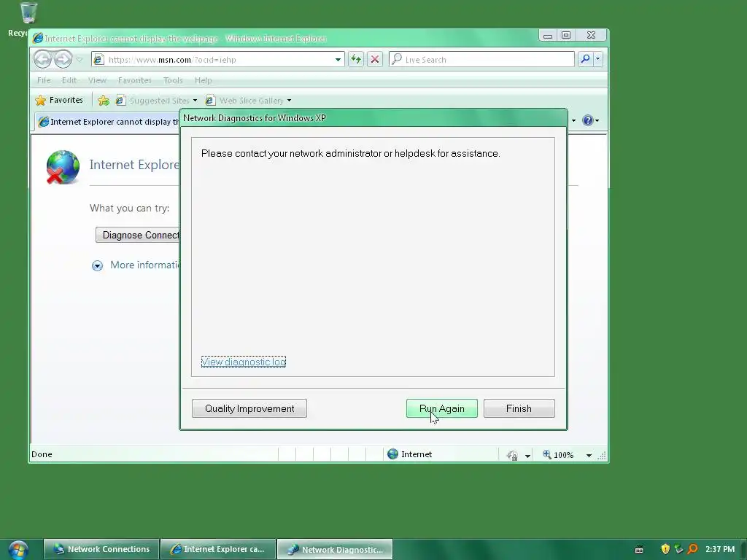
Task: Click the 100% zoom level button
Action: coord(558,455)
